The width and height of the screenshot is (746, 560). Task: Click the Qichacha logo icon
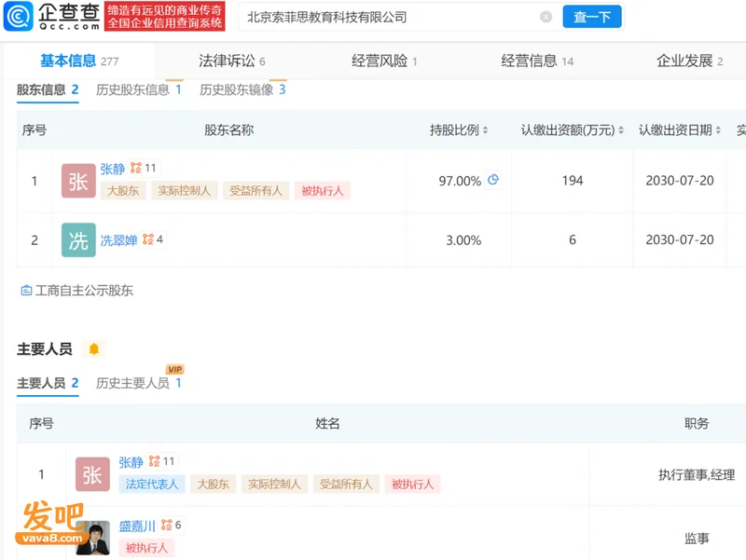(19, 16)
